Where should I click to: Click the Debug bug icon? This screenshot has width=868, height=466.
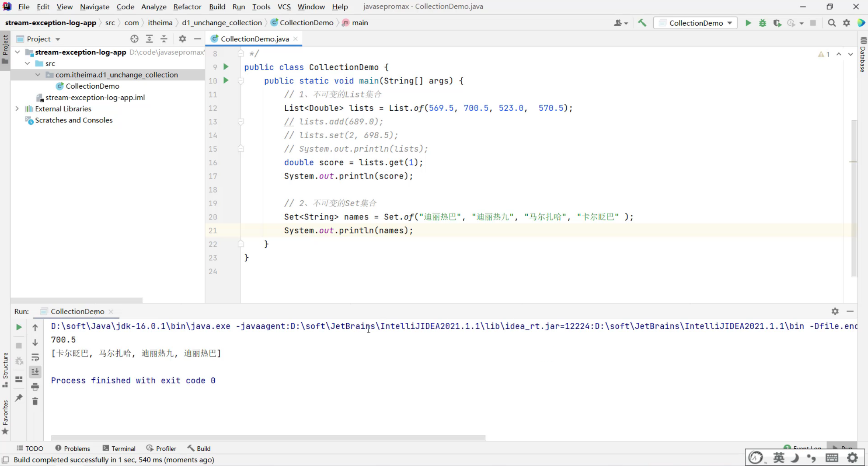(x=762, y=23)
